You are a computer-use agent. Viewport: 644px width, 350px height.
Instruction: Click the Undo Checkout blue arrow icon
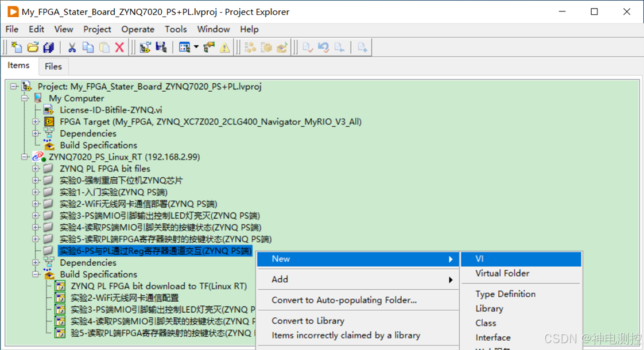[x=324, y=47]
